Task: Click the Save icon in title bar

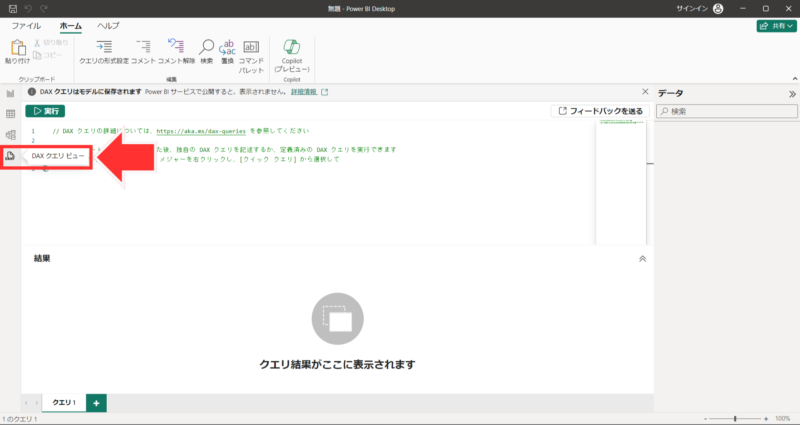Action: pos(13,9)
